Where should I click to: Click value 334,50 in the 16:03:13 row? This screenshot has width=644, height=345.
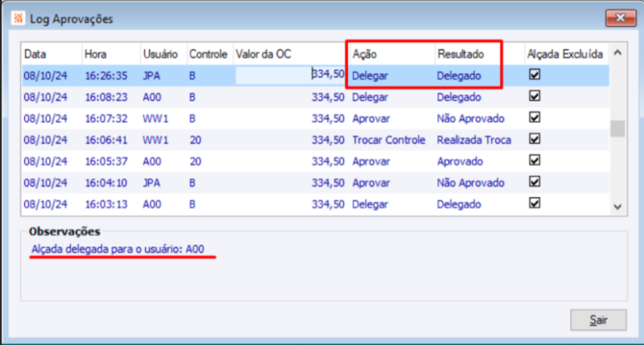point(328,204)
